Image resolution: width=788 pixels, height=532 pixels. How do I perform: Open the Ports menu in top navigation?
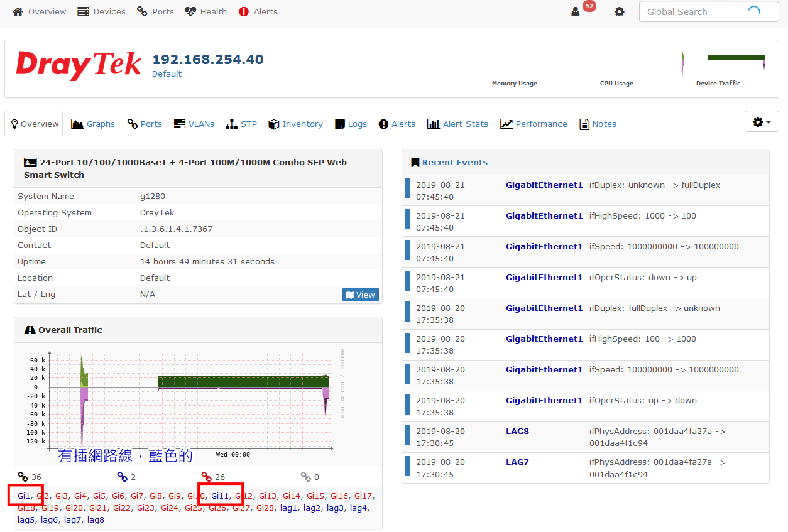pos(156,12)
